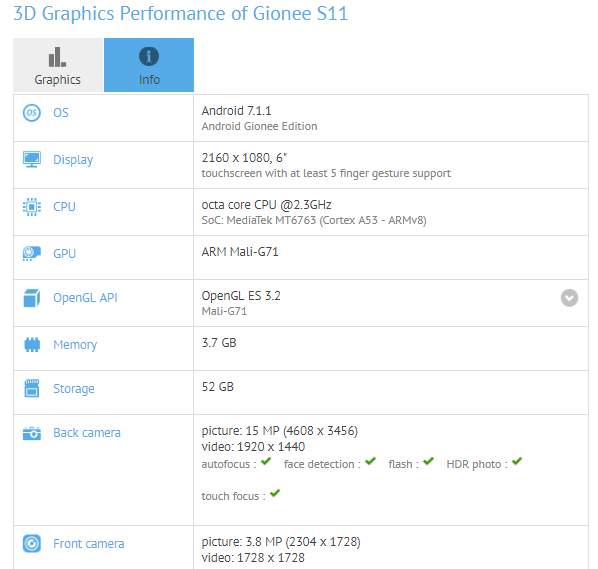Screen dimensions: 598x569
Task: Click the OpenGL API cube icon
Action: [x=32, y=298]
